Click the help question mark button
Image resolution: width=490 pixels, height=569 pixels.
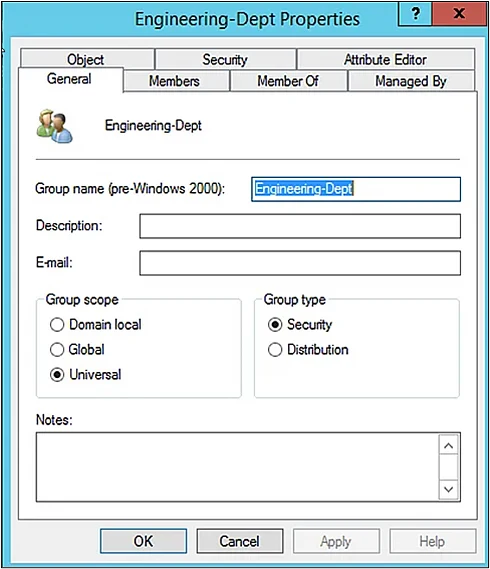click(415, 14)
